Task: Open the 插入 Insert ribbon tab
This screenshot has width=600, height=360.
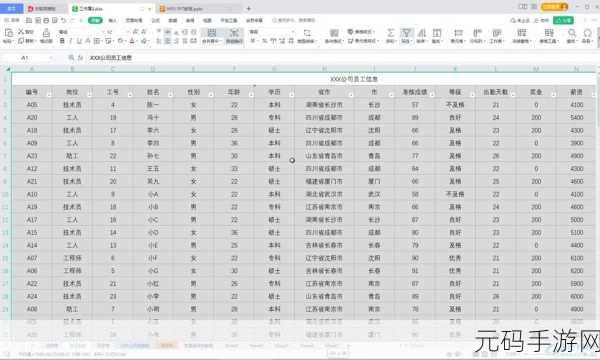Action: click(112, 20)
